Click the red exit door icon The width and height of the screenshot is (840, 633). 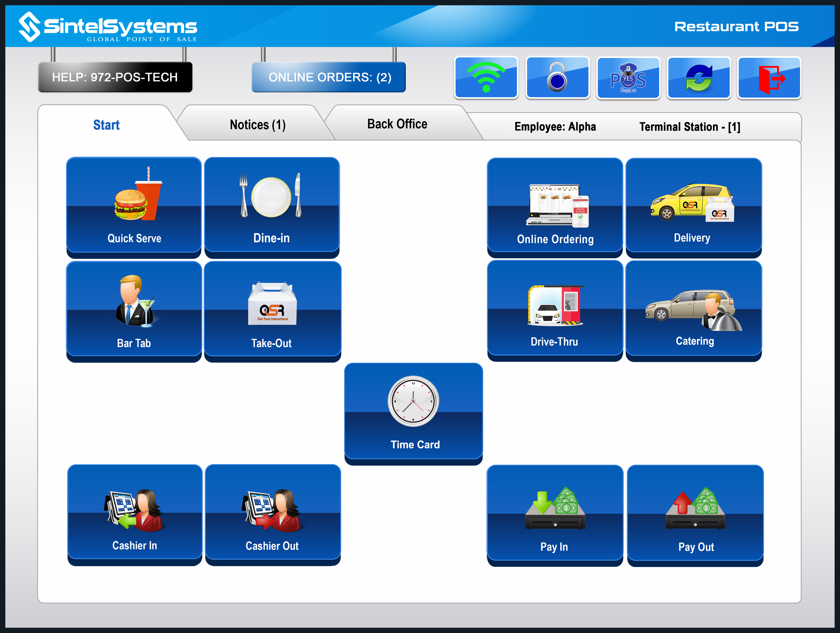769,78
